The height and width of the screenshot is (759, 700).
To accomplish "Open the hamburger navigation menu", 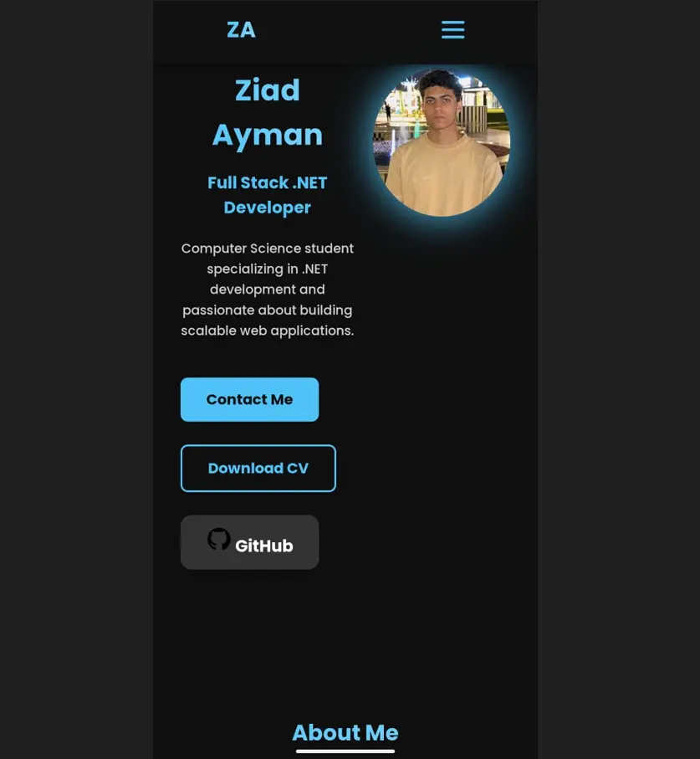I will 452,29.
